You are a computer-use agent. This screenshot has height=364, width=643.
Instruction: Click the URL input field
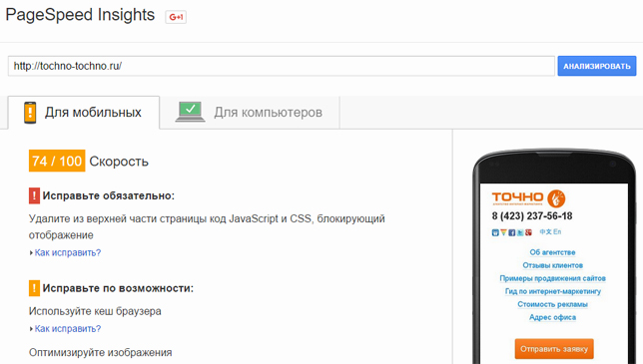coord(282,66)
